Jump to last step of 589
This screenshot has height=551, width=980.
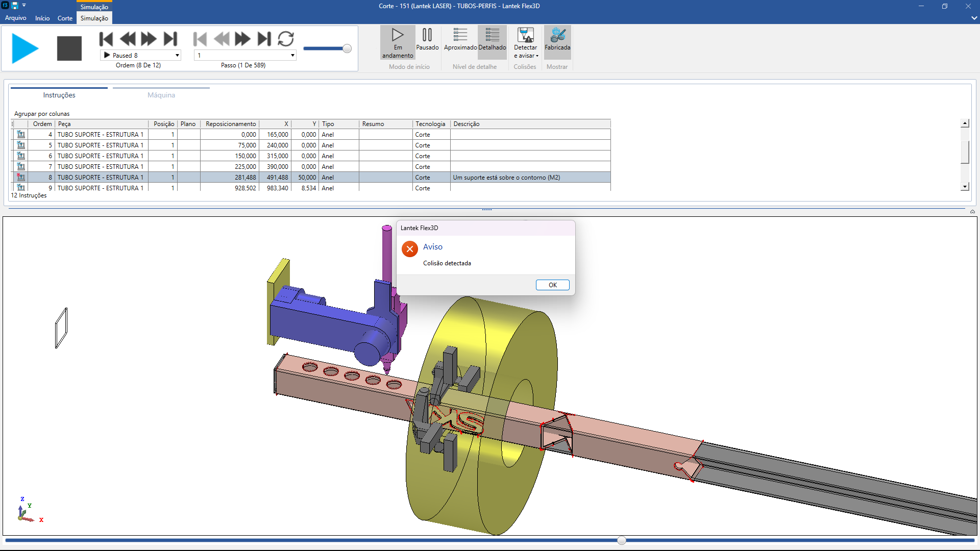click(264, 39)
